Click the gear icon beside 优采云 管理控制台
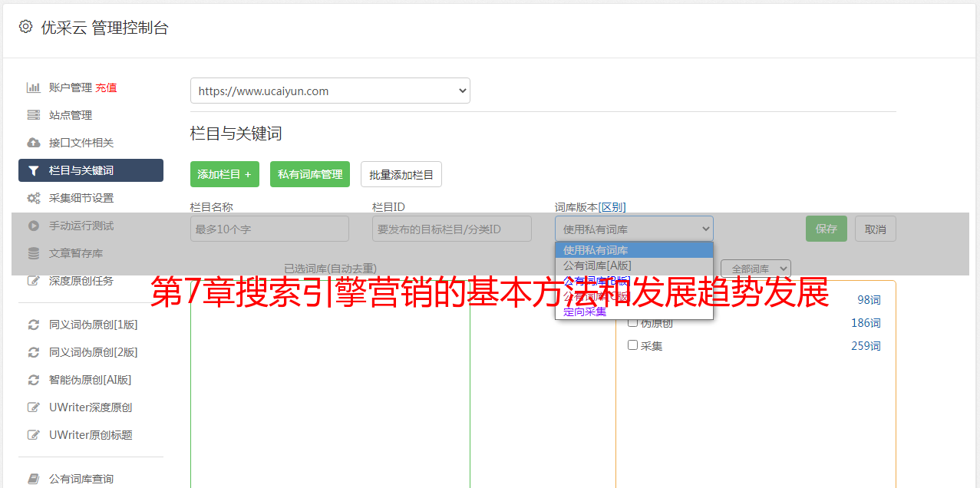The width and height of the screenshot is (980, 488). click(25, 27)
